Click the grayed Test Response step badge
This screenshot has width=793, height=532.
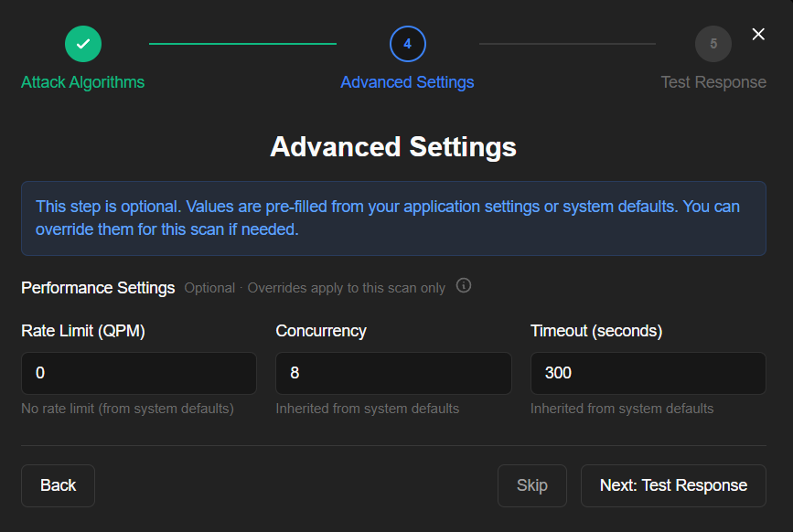pos(713,43)
